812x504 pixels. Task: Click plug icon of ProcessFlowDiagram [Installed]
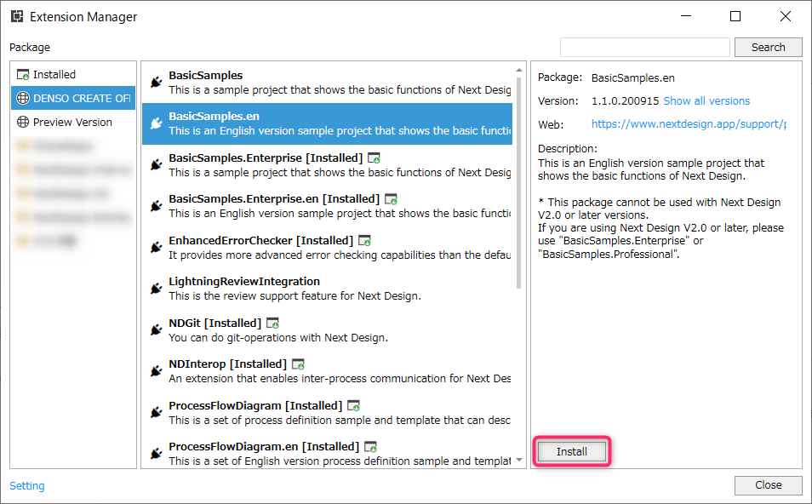[x=156, y=412]
